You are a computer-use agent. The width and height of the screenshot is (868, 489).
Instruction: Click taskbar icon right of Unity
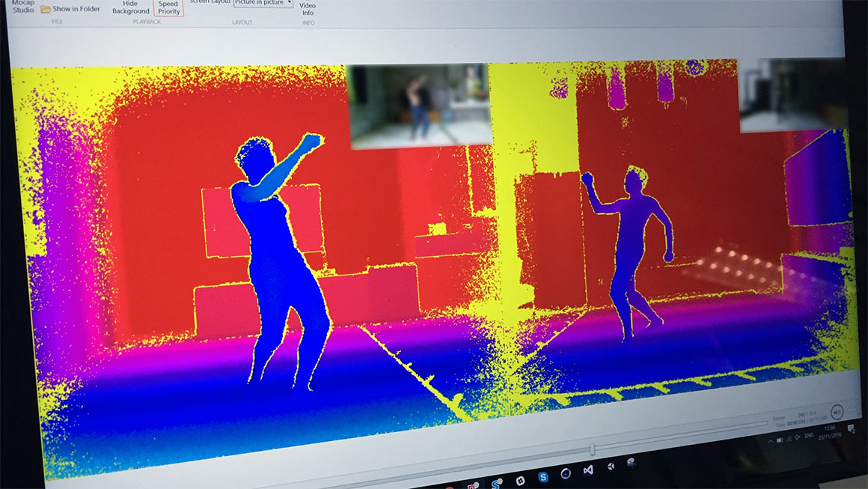tap(631, 463)
